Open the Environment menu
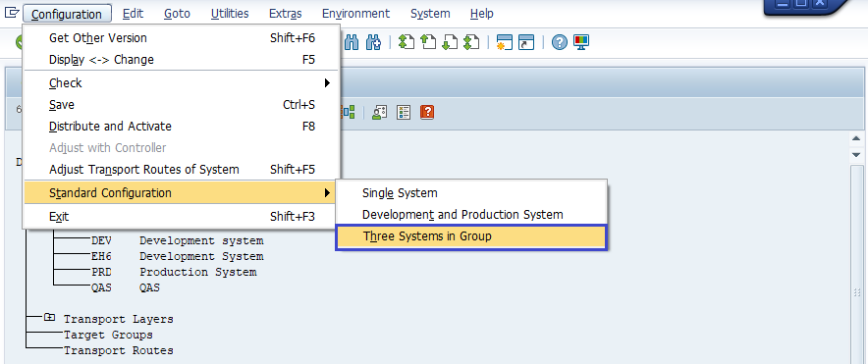Viewport: 868px width, 364px height. pos(356,14)
